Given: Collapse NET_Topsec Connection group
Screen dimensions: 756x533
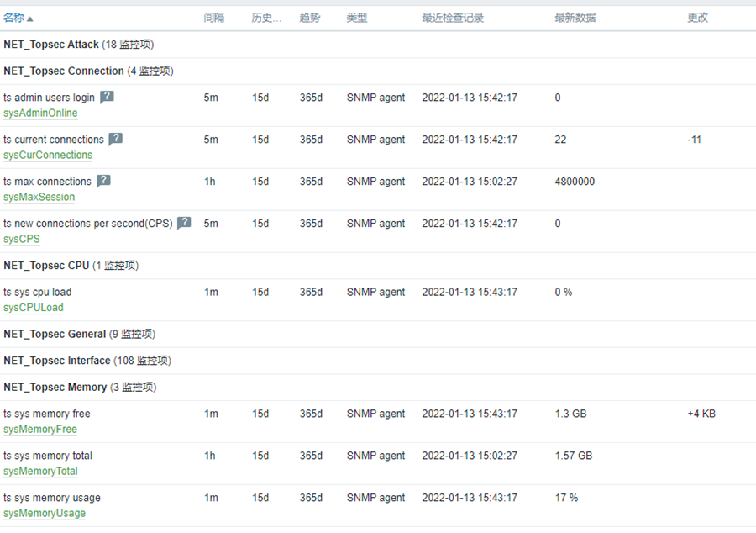Looking at the screenshot, I should (x=88, y=71).
